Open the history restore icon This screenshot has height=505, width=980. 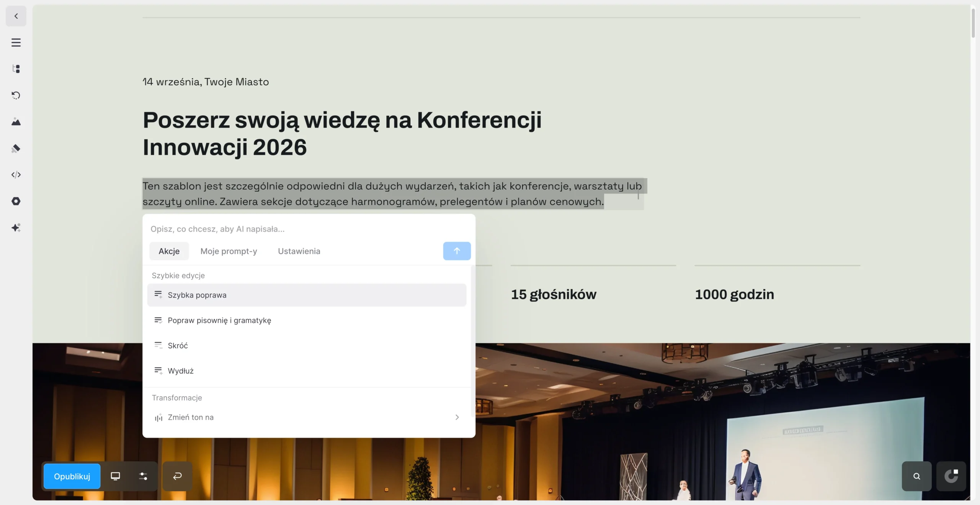point(16,95)
